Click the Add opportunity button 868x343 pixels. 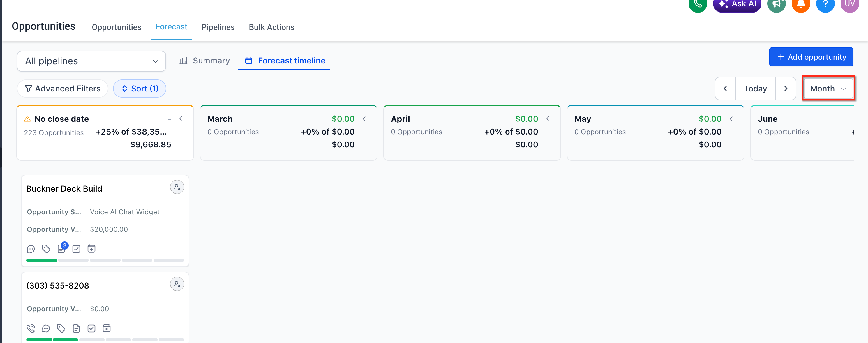(811, 57)
